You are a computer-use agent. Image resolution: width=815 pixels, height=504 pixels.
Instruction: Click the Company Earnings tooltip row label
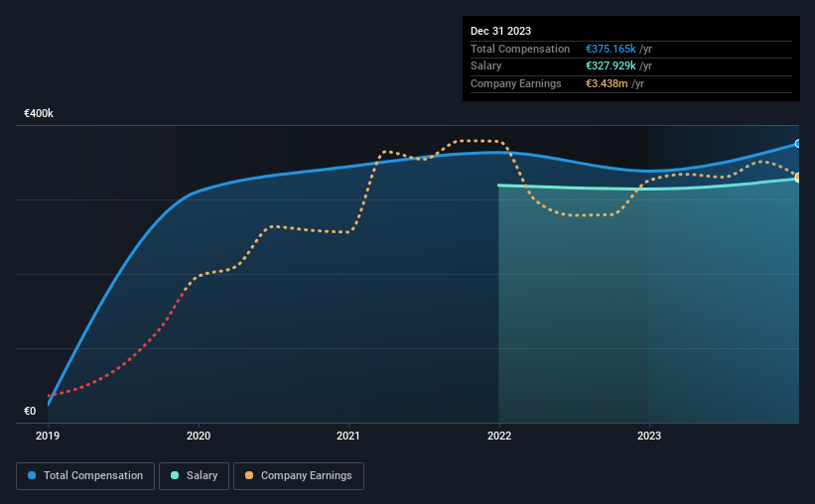pos(515,83)
